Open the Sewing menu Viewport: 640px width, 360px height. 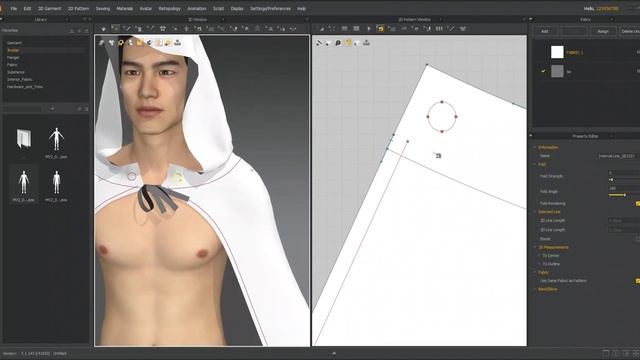click(x=103, y=9)
